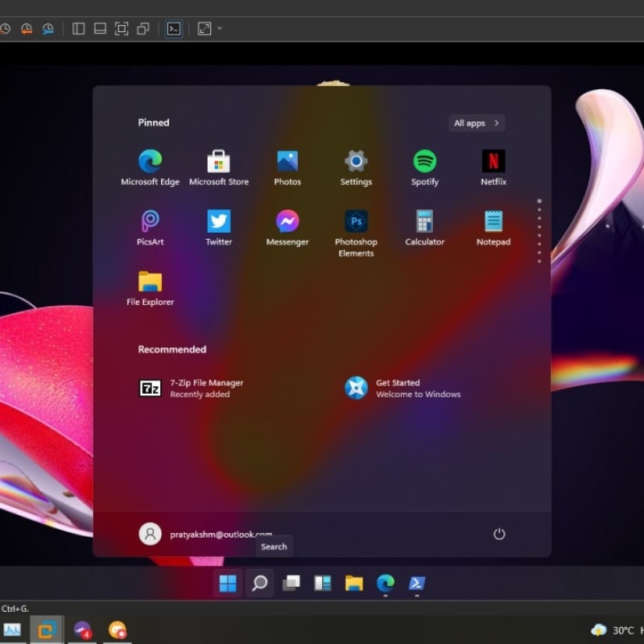
Task: Open Notepad from the Pinned apps
Action: pyautogui.click(x=493, y=228)
